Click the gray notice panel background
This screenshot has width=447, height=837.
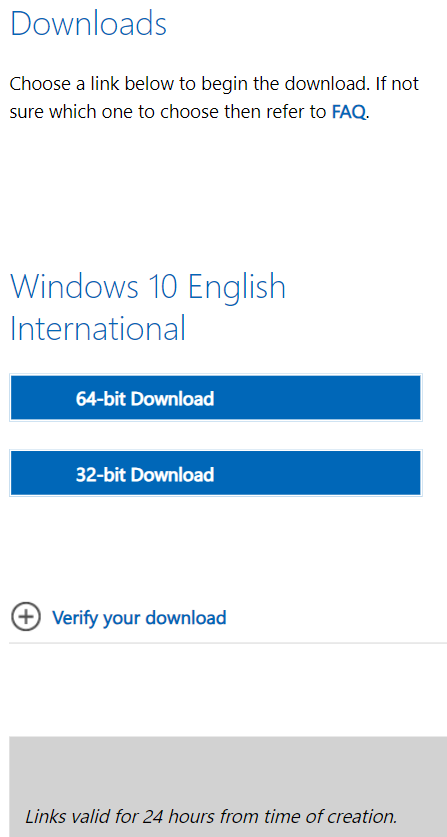228,769
